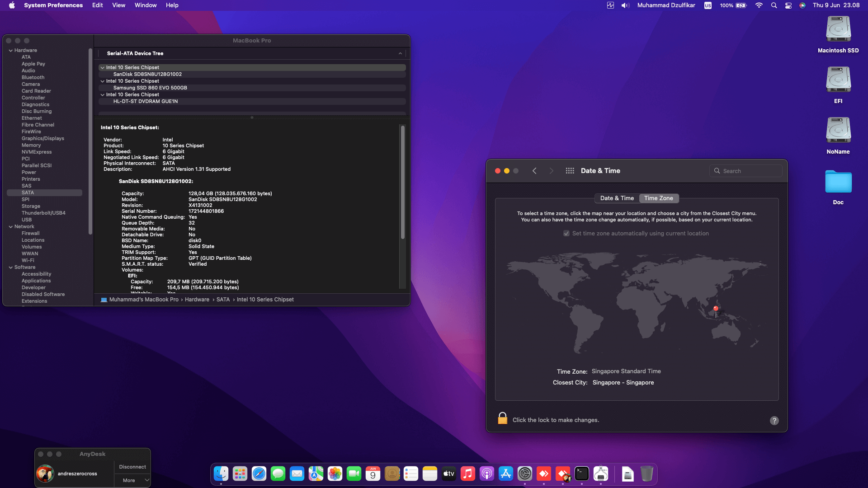Click the Search field in Date & Time
868x488 pixels.
(746, 171)
